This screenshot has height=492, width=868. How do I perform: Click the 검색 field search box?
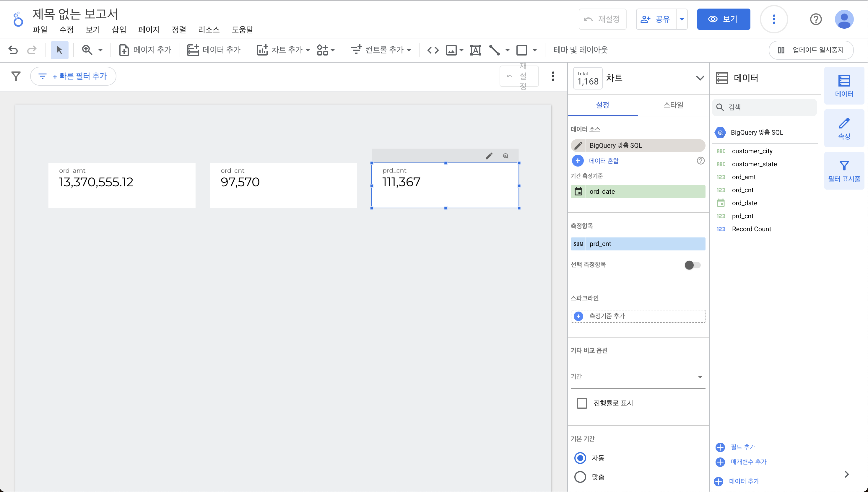[x=765, y=107]
